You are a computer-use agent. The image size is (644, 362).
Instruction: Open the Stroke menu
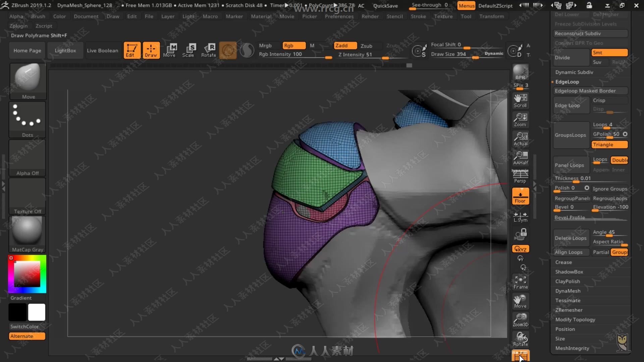tap(418, 16)
